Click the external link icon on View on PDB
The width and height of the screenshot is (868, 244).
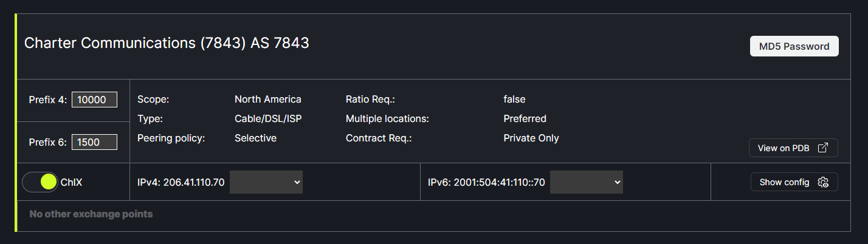[x=823, y=148]
